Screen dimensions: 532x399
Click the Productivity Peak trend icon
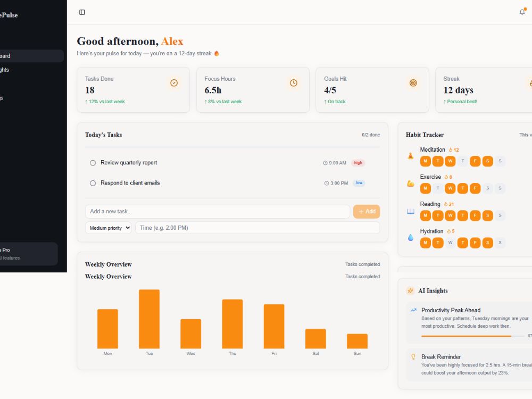click(x=413, y=310)
